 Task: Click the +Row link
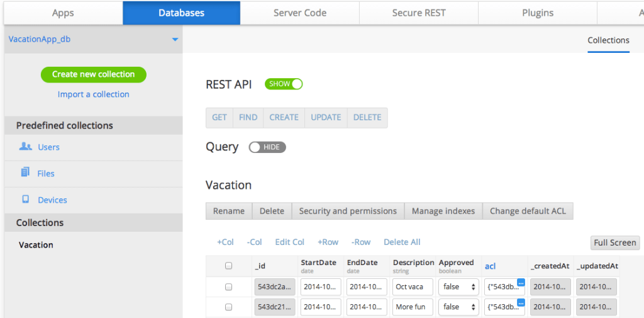328,242
